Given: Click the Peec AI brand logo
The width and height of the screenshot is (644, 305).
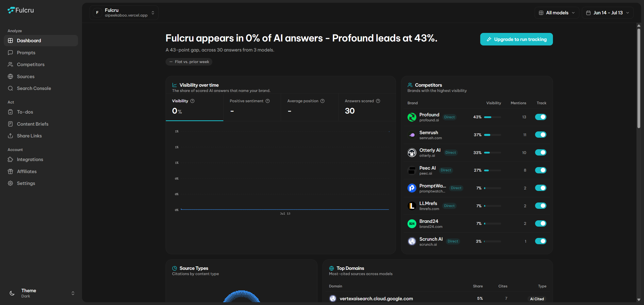Looking at the screenshot, I should 412,170.
